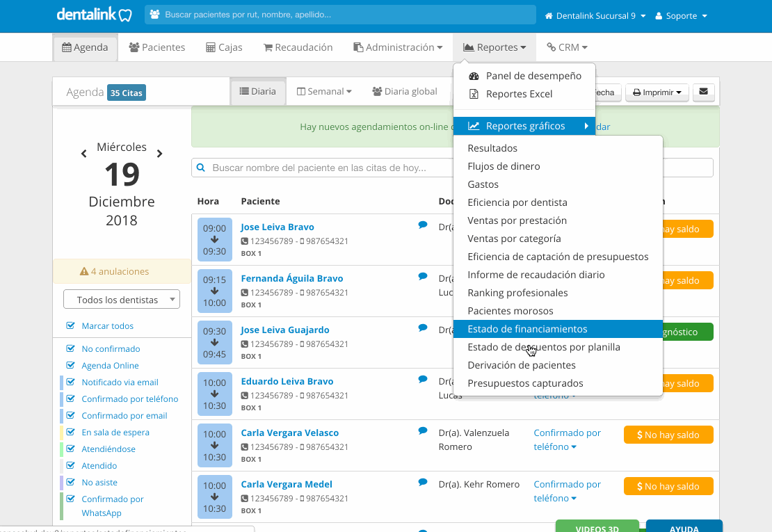Image resolution: width=772 pixels, height=532 pixels.
Task: Open Reportes Excel file icon entry
Action: [474, 94]
